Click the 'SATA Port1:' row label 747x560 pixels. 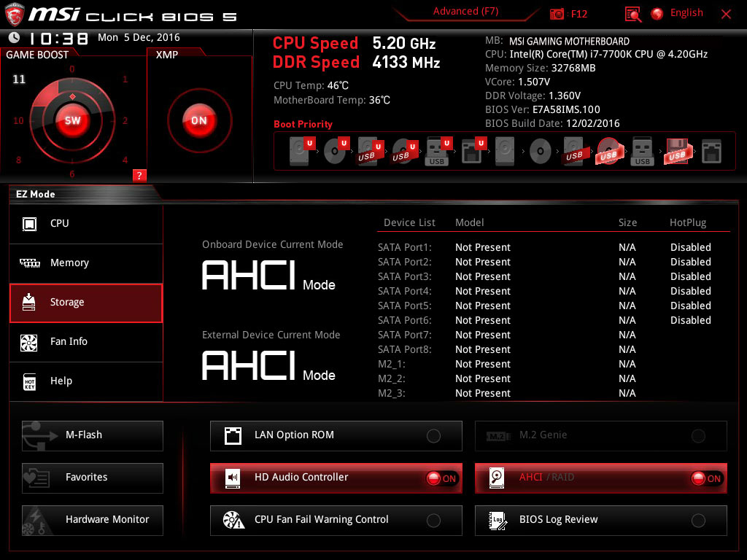tap(404, 247)
